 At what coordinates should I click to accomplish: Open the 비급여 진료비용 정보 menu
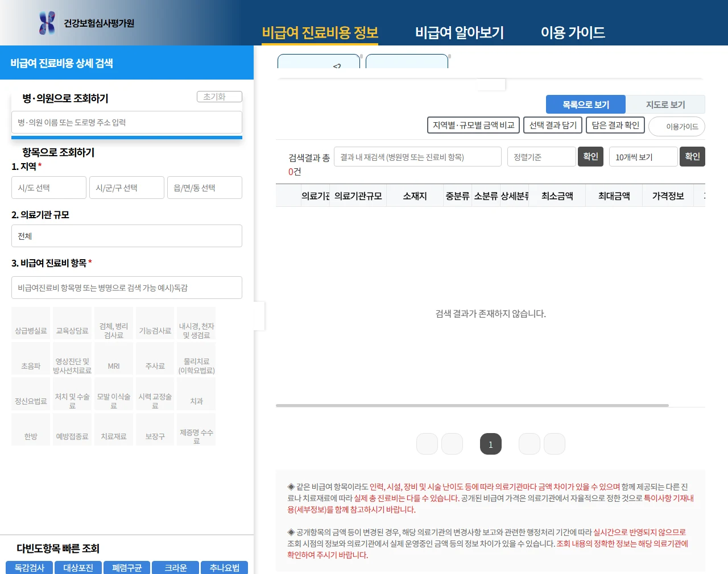pyautogui.click(x=320, y=33)
